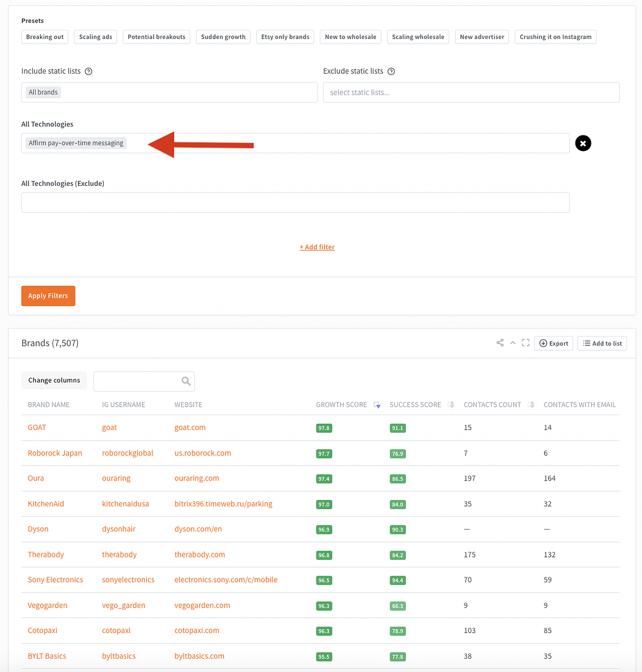This screenshot has height=672, width=642.
Task: Click the Affirm pay-over-time messaging tag
Action: 76,143
